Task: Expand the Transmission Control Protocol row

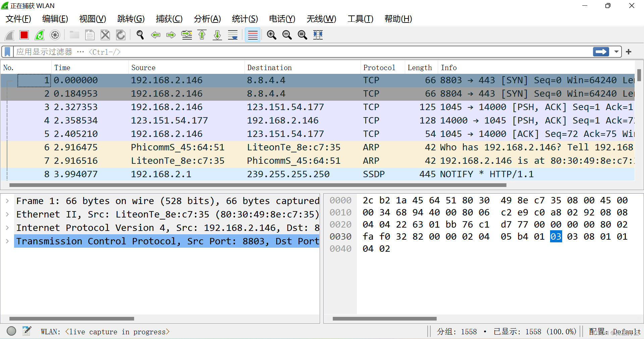Action: pos(7,241)
